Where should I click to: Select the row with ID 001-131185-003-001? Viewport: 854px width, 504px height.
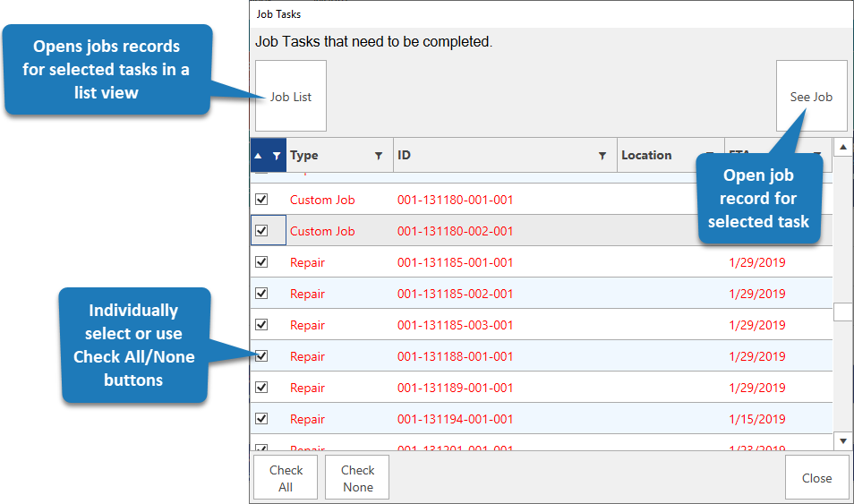tap(455, 325)
